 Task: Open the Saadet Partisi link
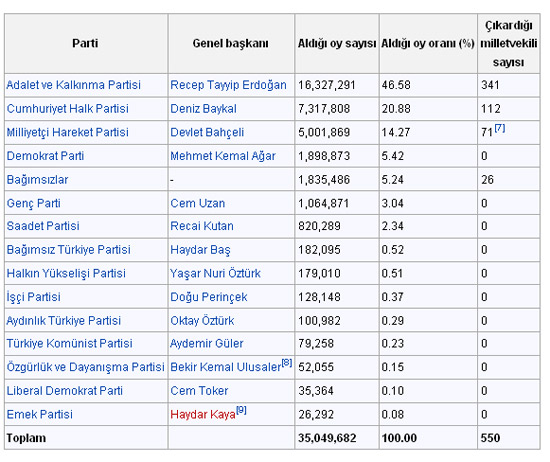click(x=43, y=226)
